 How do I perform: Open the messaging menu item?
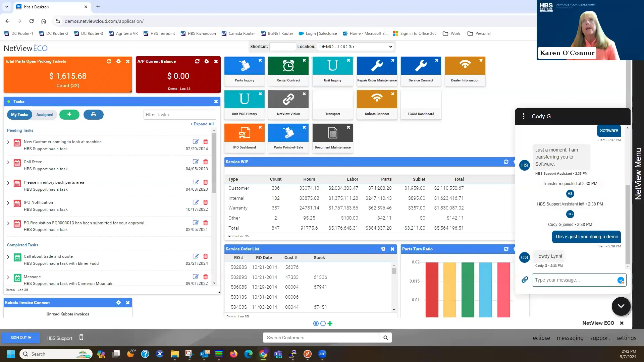click(570, 338)
